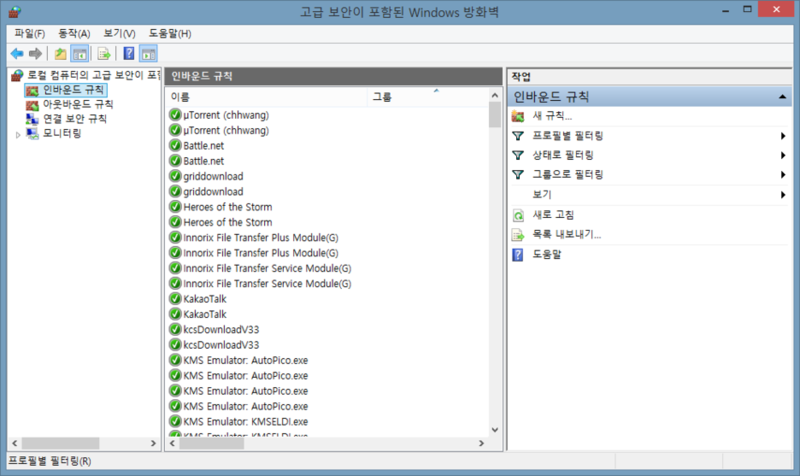
Task: Click the 새 규칙... action link
Action: [x=552, y=116]
